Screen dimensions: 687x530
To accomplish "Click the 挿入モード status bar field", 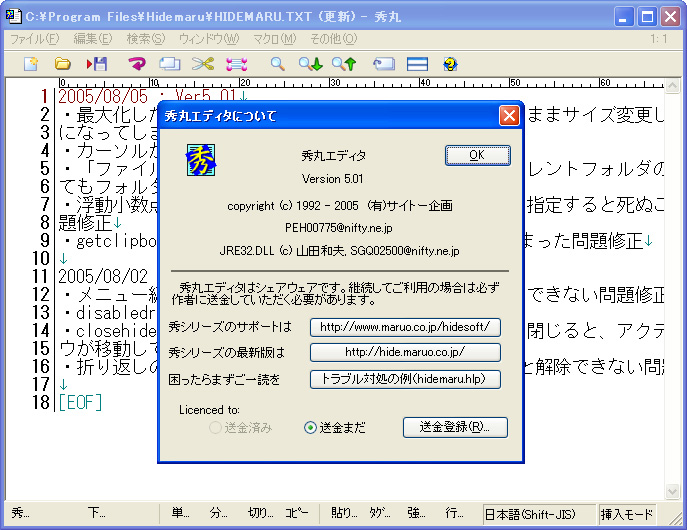I will click(628, 514).
